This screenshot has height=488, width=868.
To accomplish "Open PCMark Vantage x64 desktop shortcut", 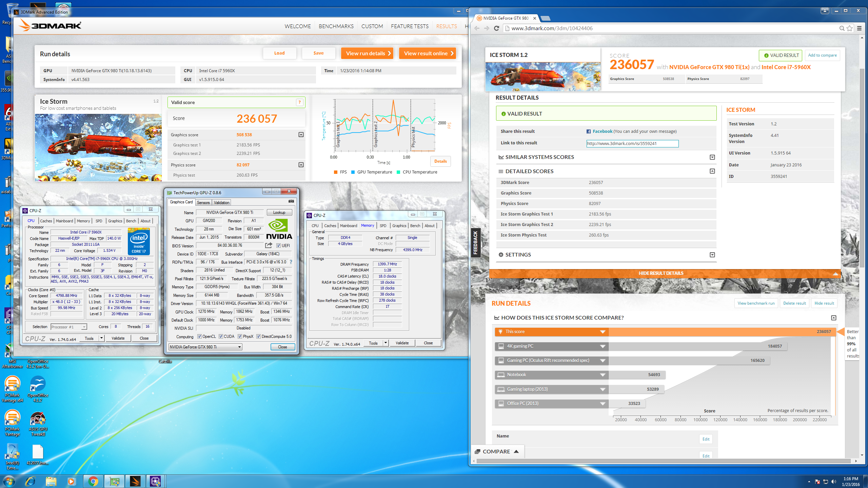I will pyautogui.click(x=13, y=388).
